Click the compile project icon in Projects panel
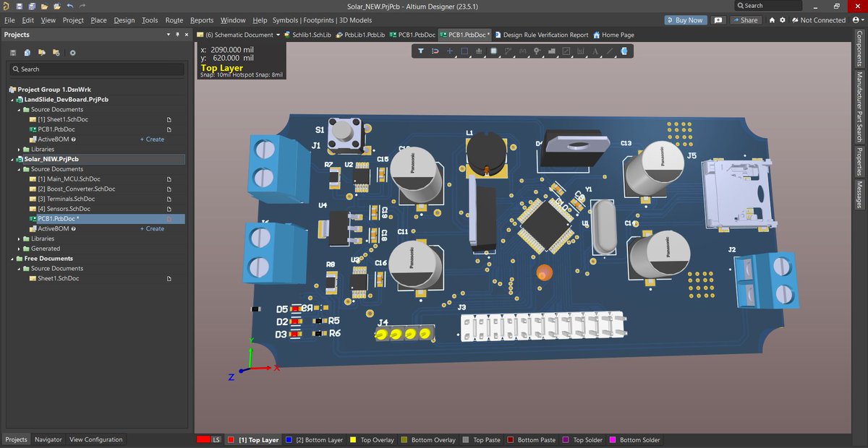The width and height of the screenshot is (868, 448). (27, 53)
